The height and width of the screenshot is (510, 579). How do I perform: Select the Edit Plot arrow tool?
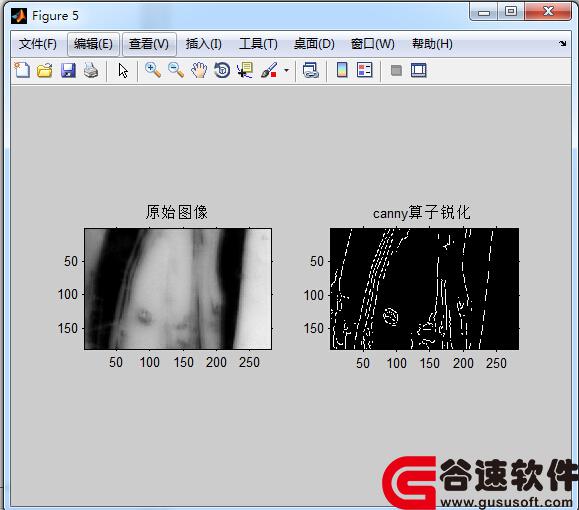tap(123, 71)
